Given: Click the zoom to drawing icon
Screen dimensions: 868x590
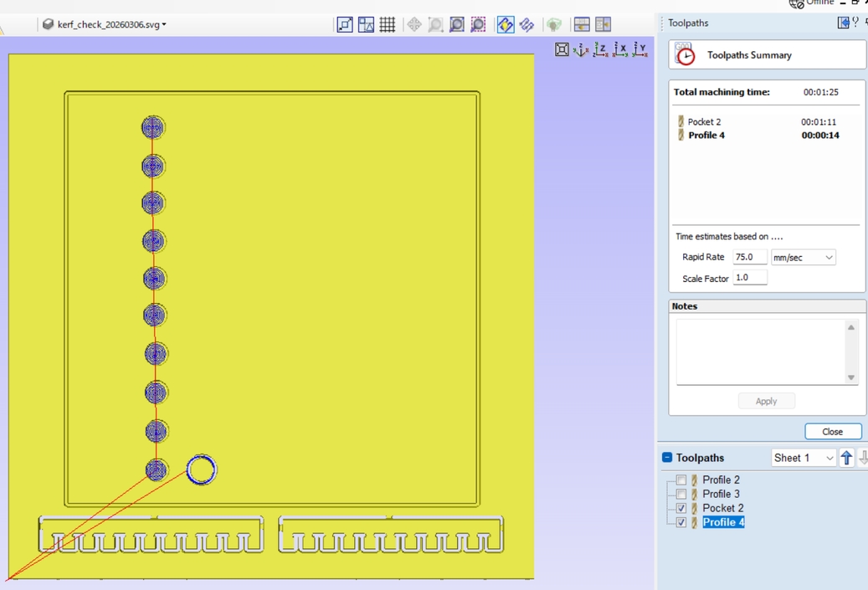Looking at the screenshot, I should coord(457,24).
